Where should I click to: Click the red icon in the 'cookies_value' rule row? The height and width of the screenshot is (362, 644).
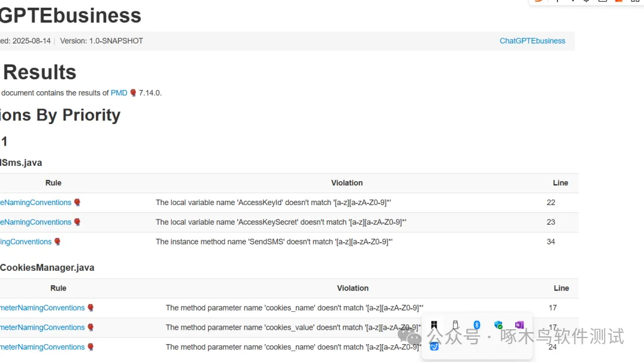(91, 327)
